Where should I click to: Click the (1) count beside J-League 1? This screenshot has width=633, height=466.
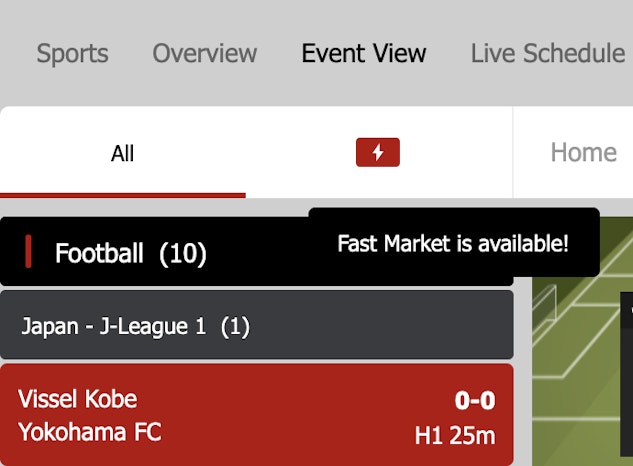pyautogui.click(x=235, y=327)
